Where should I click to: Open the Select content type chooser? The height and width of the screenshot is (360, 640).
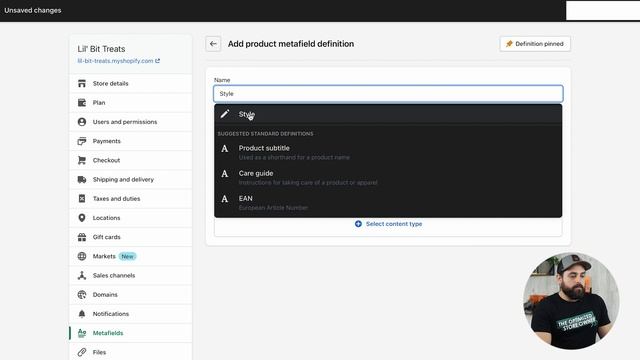click(x=388, y=224)
